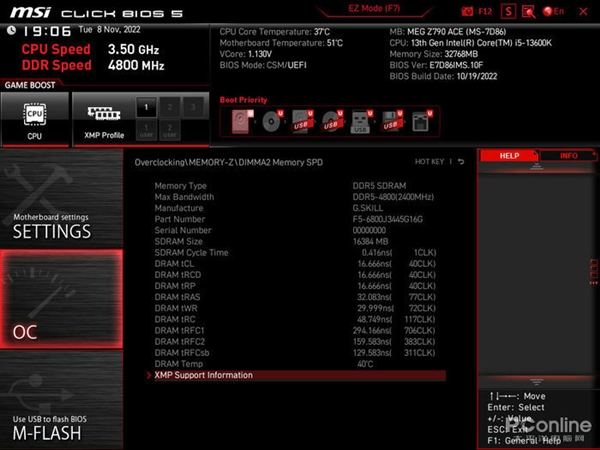This screenshot has width=600, height=450.
Task: Select the DRAM tWR row
Action: pos(297,308)
